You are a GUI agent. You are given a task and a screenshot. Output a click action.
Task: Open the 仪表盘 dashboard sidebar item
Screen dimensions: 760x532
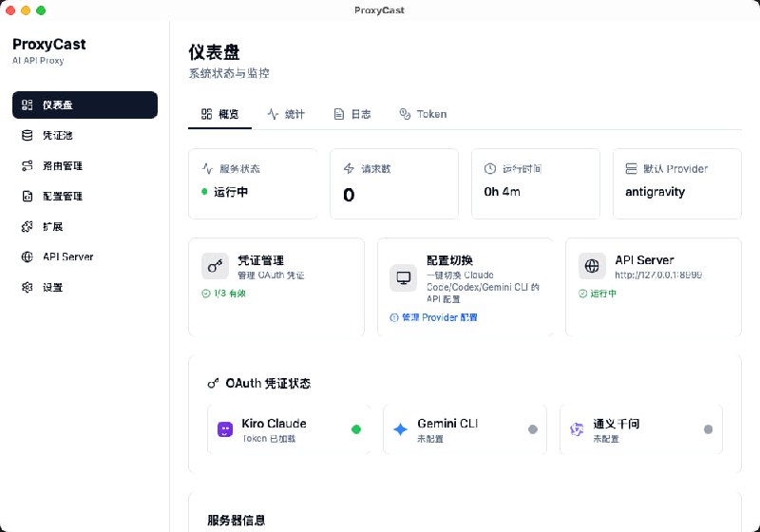pyautogui.click(x=85, y=104)
